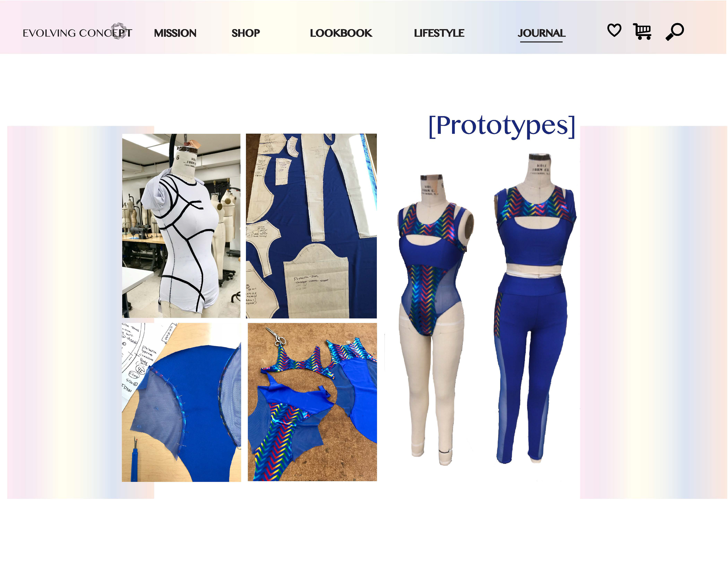
Task: Open the paper pattern pieces photo
Action: point(311,226)
